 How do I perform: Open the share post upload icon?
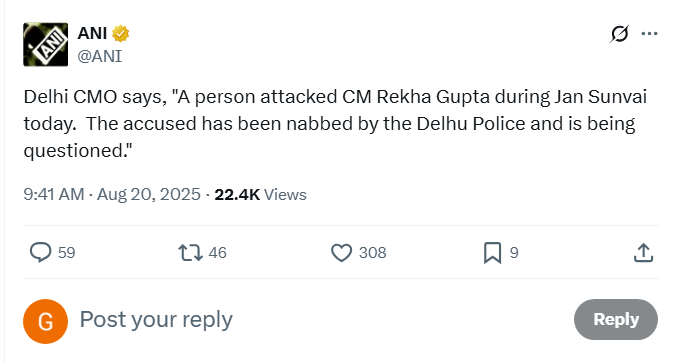(x=643, y=253)
